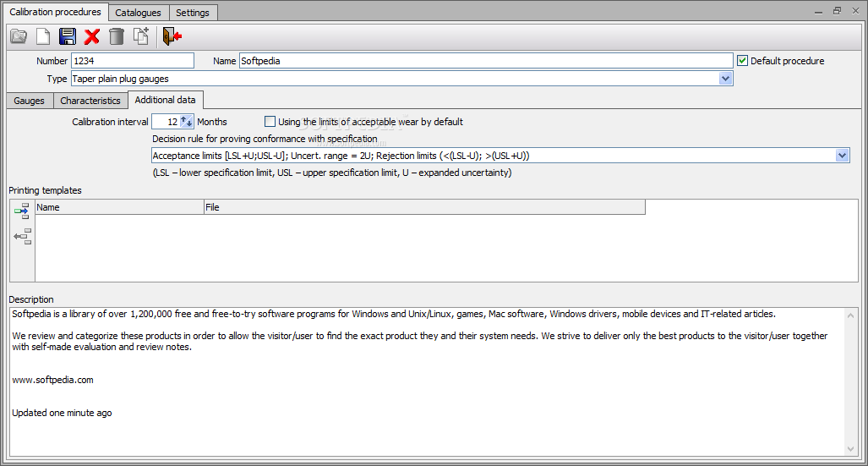Exit using the door icon
Viewport: 868px width, 466px height.
tap(172, 36)
